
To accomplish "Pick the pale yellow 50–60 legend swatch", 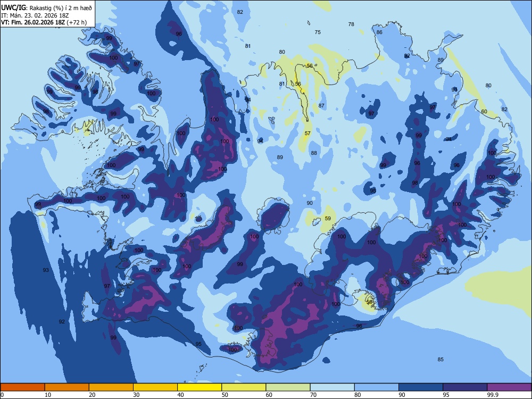I will click(x=244, y=387).
